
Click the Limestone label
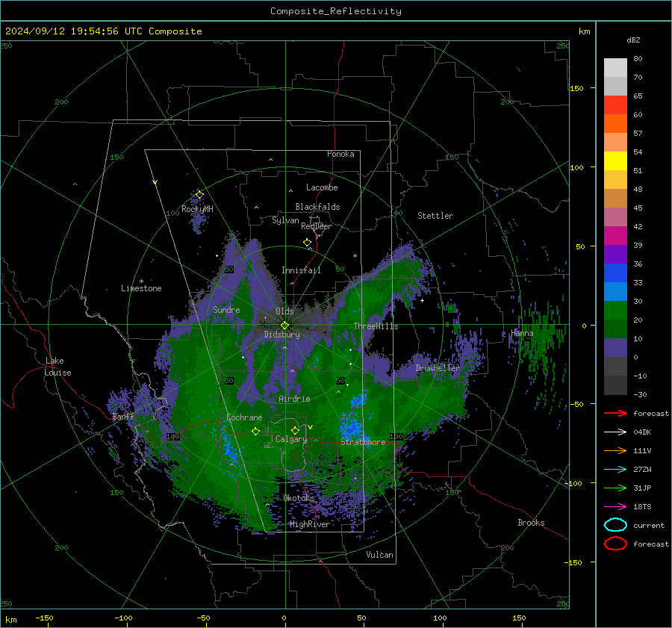point(141,288)
